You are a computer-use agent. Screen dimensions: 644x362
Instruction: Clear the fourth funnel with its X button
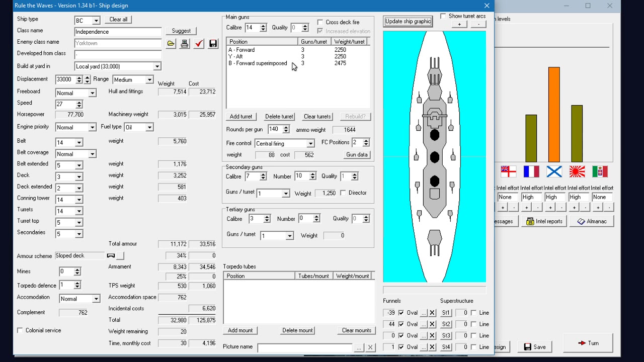432,347
